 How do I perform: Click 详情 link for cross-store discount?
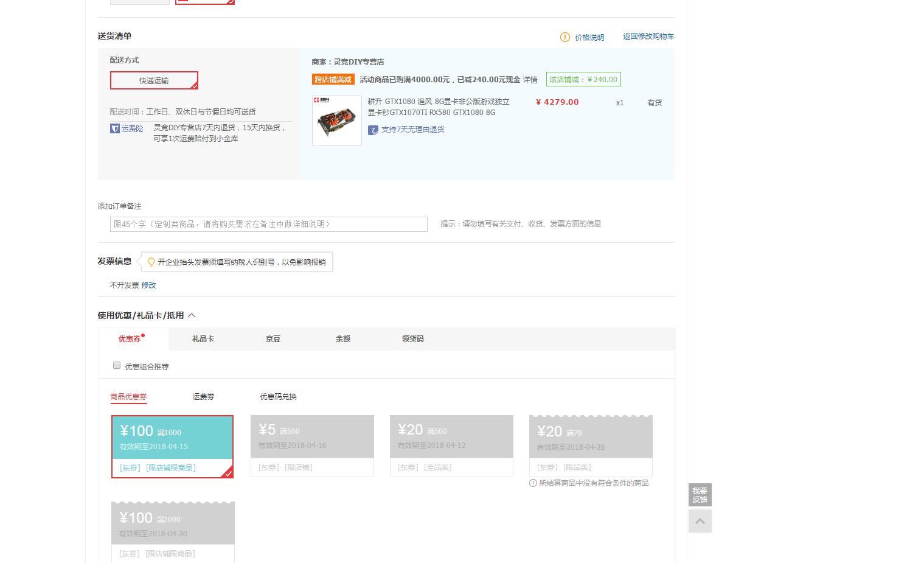coord(530,80)
